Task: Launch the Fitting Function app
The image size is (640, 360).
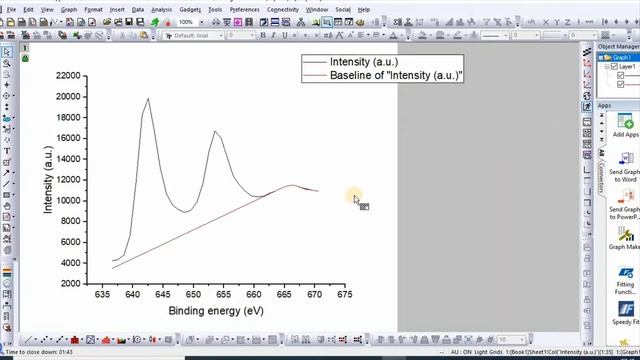Action: (625, 280)
